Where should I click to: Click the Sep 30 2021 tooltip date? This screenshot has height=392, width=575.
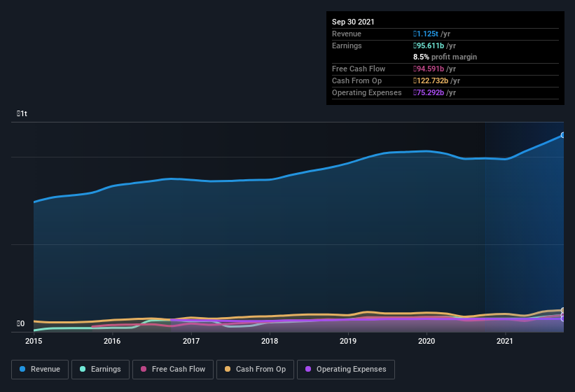coord(353,22)
